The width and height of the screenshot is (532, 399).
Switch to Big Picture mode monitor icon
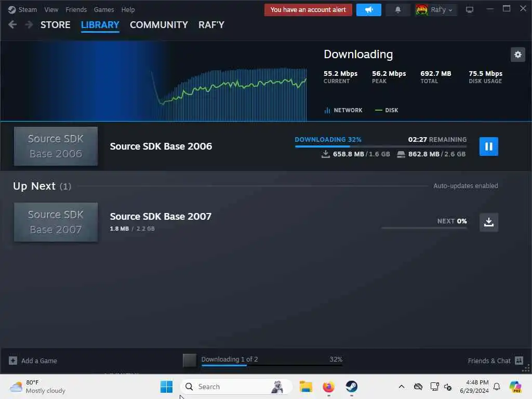[470, 10]
